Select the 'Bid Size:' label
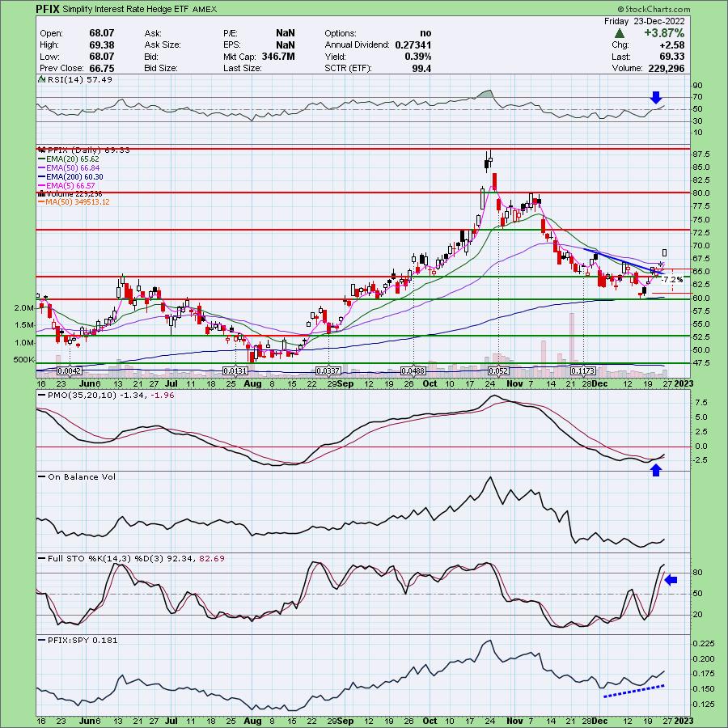 tap(163, 68)
